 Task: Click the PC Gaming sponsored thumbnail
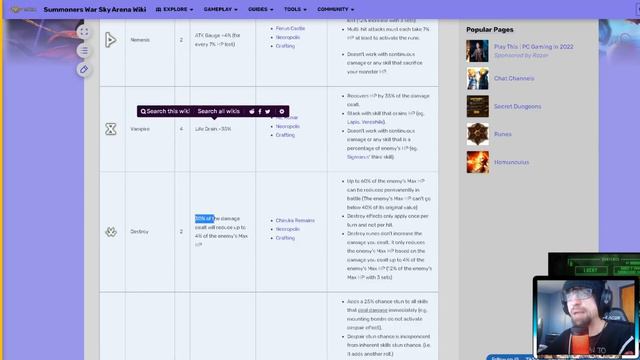coord(477,51)
